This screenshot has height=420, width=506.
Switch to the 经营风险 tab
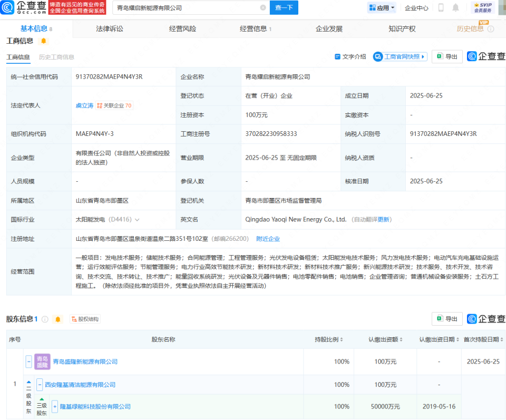tap(183, 28)
